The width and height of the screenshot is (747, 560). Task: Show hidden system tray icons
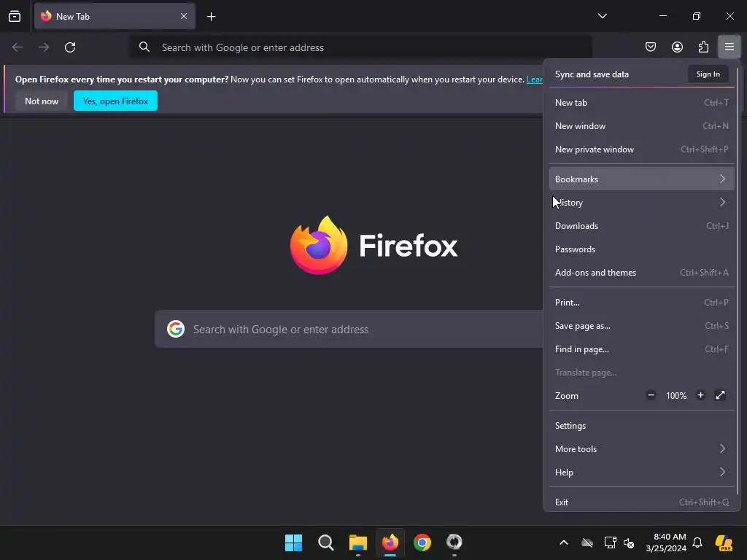point(564,542)
